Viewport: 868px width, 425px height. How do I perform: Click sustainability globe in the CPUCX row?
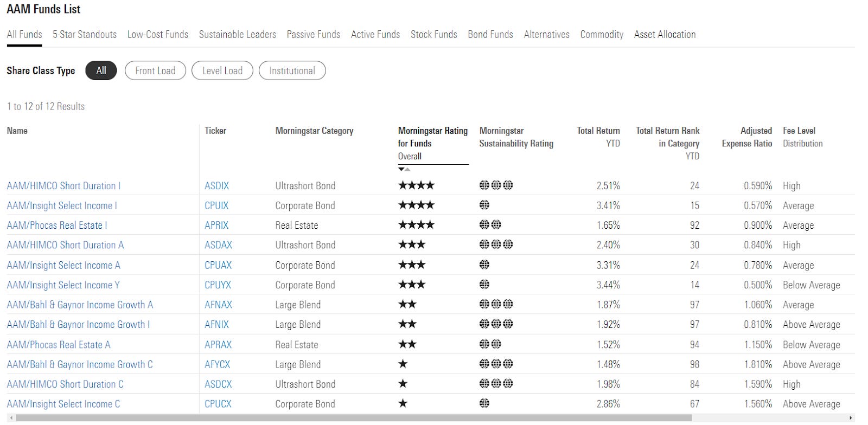[484, 403]
